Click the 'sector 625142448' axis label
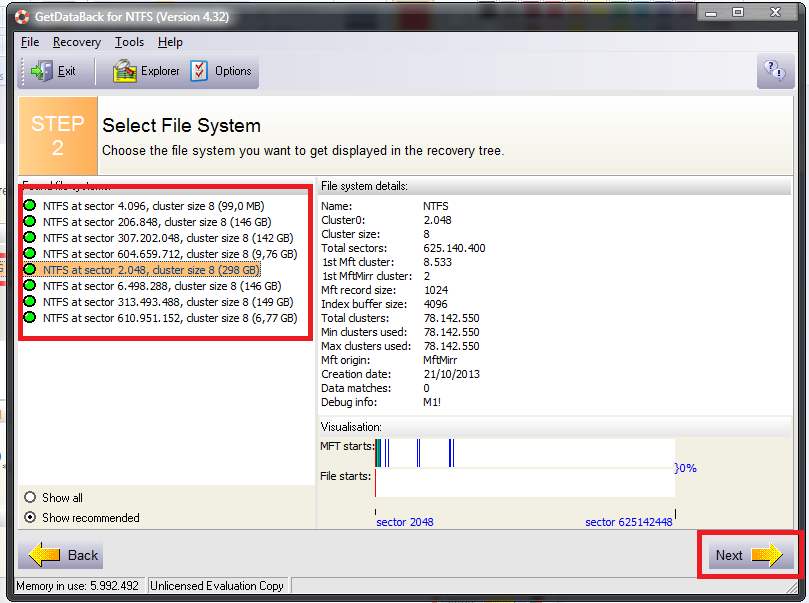Screen dimensions: 809x603 click(628, 522)
